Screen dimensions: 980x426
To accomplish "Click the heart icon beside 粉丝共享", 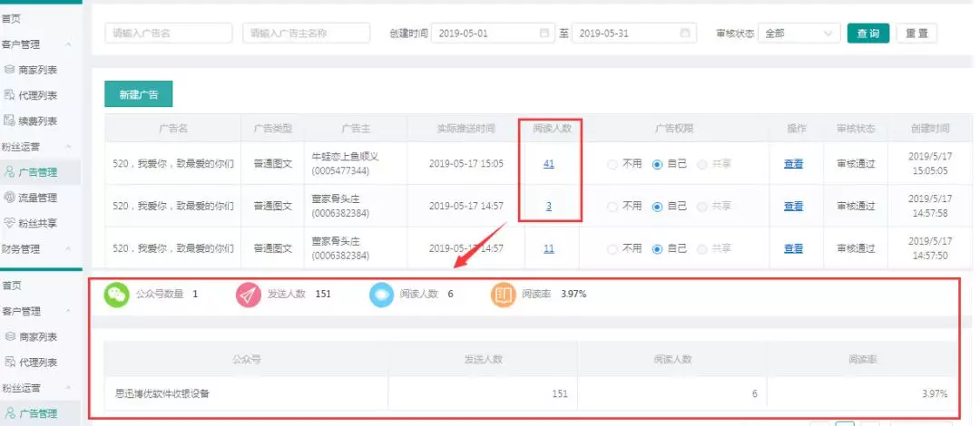I will click(9, 223).
